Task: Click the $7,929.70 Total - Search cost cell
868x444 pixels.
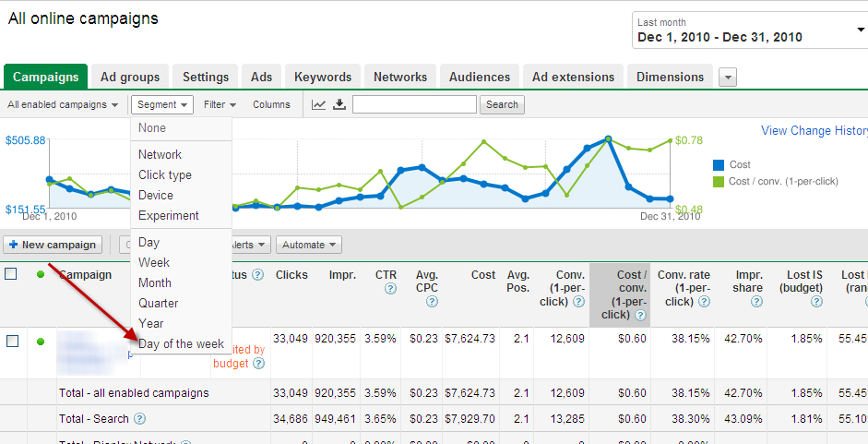Action: pos(470,419)
